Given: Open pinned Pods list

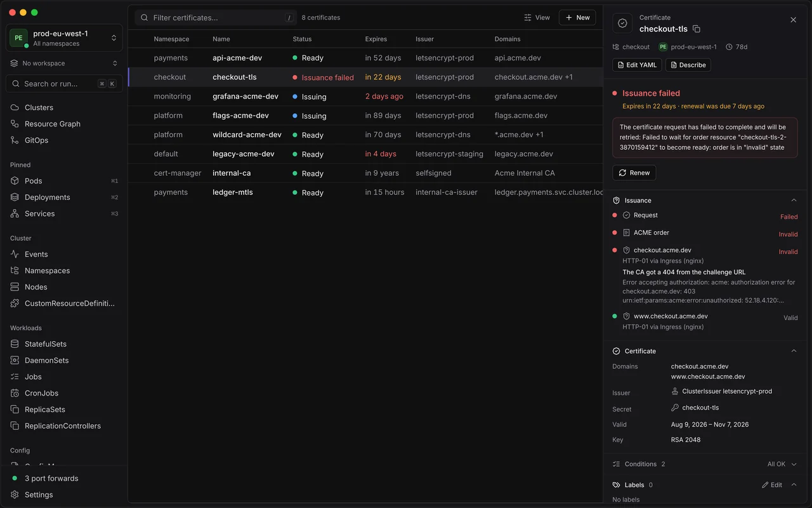Looking at the screenshot, I should pos(64,181).
